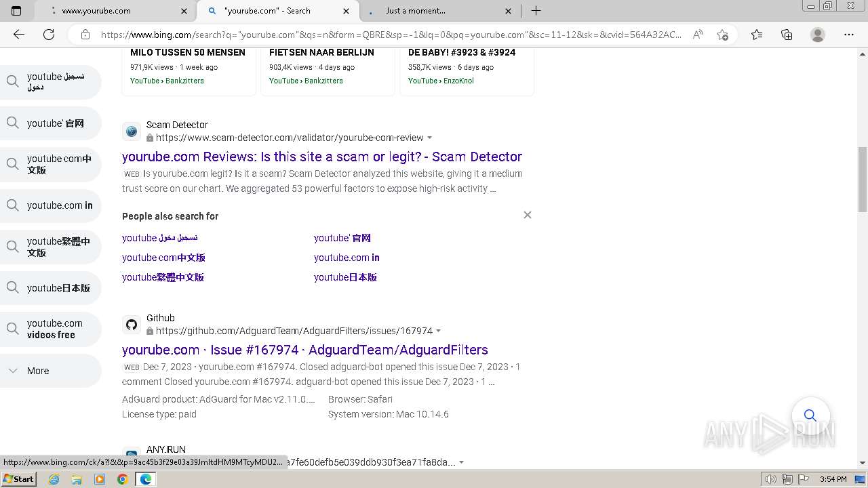
Task: Close the Just a moment tab
Action: click(x=509, y=11)
